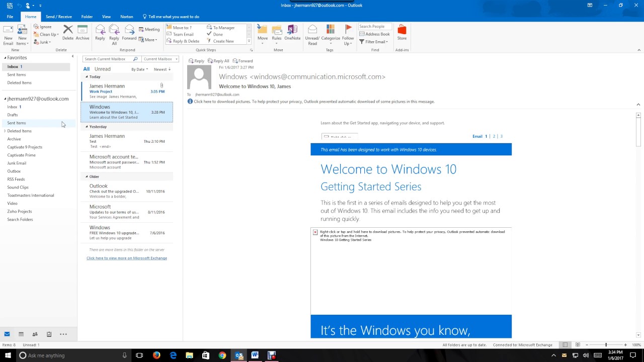Screen dimensions: 644x362
Task: Reply with a Meeting
Action: click(x=149, y=29)
